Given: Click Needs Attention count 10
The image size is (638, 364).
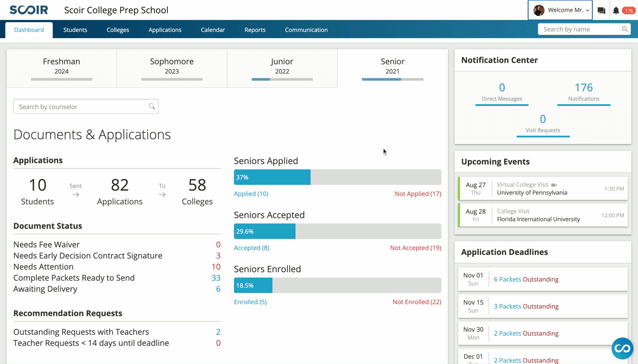Looking at the screenshot, I should coord(216,267).
